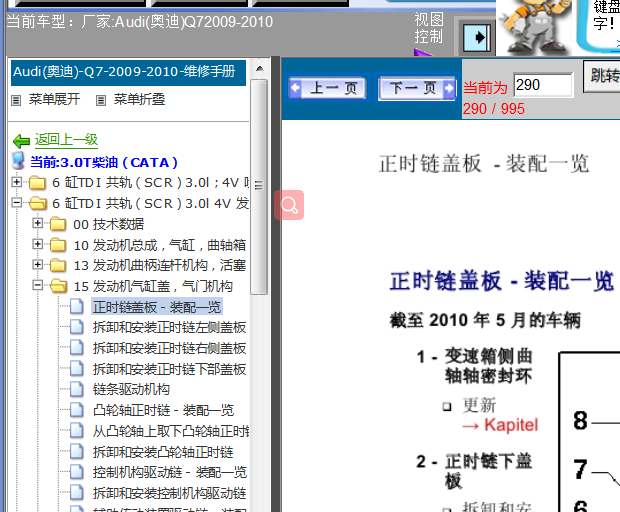Image resolution: width=620 pixels, height=512 pixels.
Task: Select 15 发动机气缸盖,气门机构 label
Action: 153,286
